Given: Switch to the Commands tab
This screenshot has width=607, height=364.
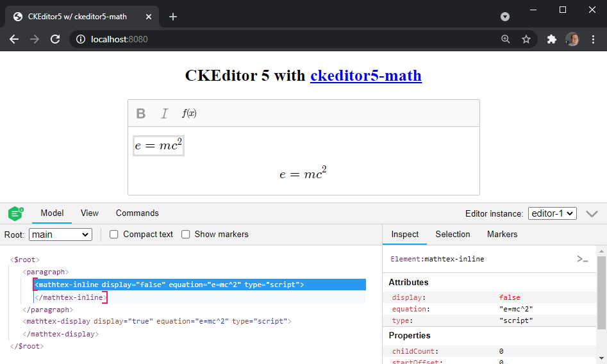Looking at the screenshot, I should coord(137,213).
